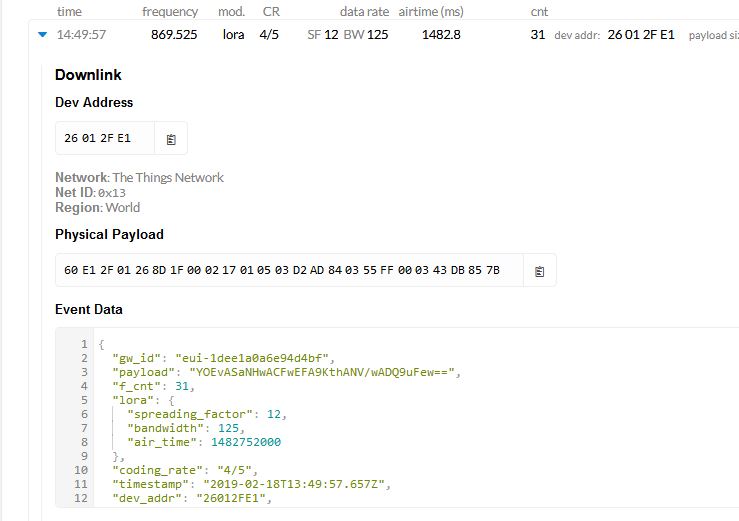
Task: Click the 869.525 frequency value in row
Action: tap(174, 34)
